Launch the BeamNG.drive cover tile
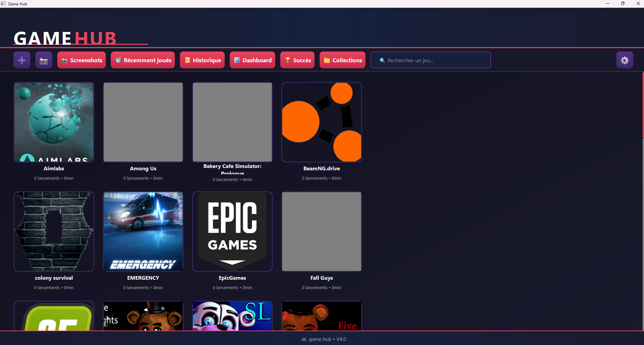The width and height of the screenshot is (644, 345). 322,122
